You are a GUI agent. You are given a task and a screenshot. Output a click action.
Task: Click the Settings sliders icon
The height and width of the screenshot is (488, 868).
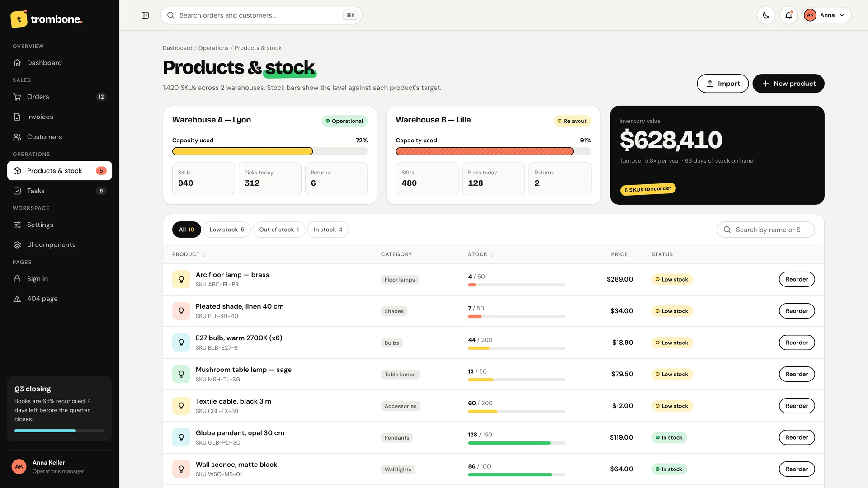pyautogui.click(x=17, y=225)
